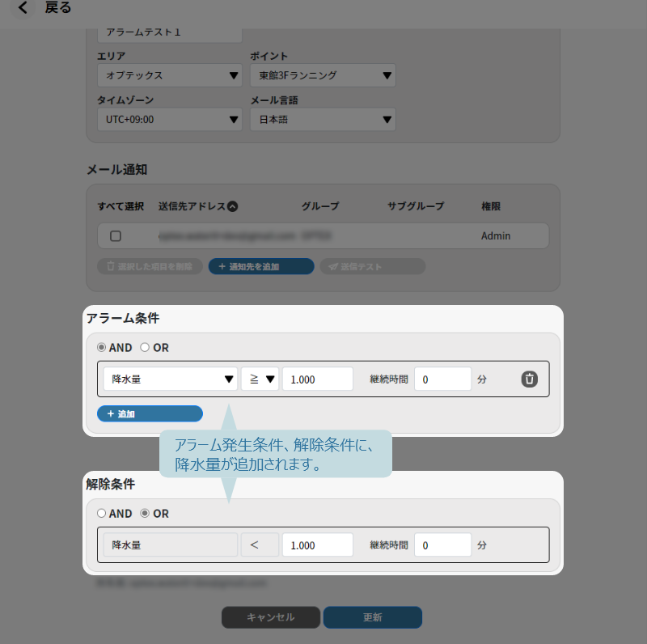The image size is (647, 644).
Task: Open alarm condition 降水量 item dropdown
Action: click(171, 379)
